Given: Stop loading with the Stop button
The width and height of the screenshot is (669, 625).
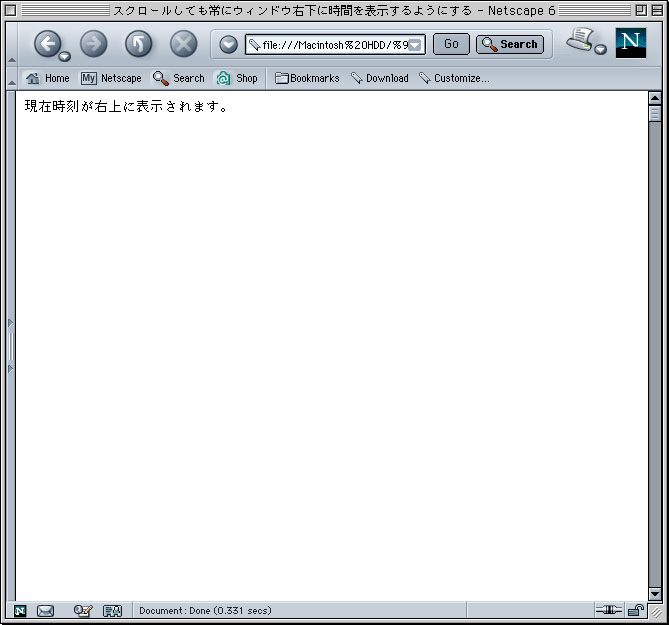Looking at the screenshot, I should 183,44.
